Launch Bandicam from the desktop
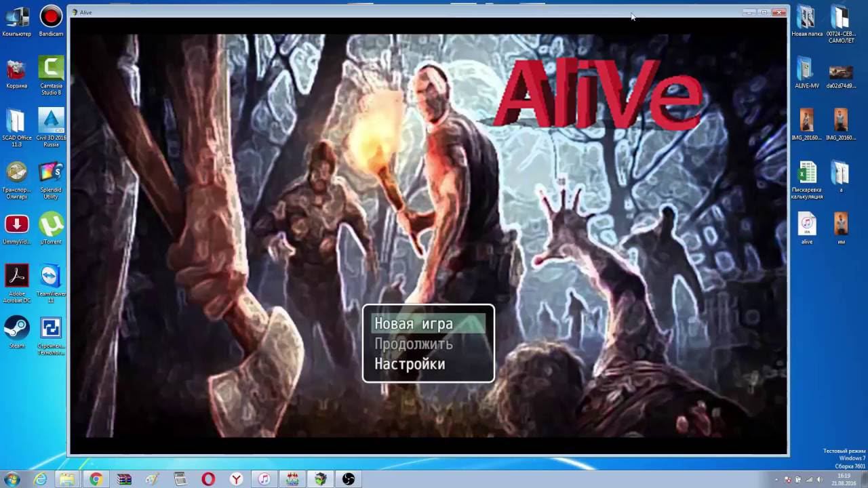Viewport: 868px width, 488px height. (x=51, y=21)
